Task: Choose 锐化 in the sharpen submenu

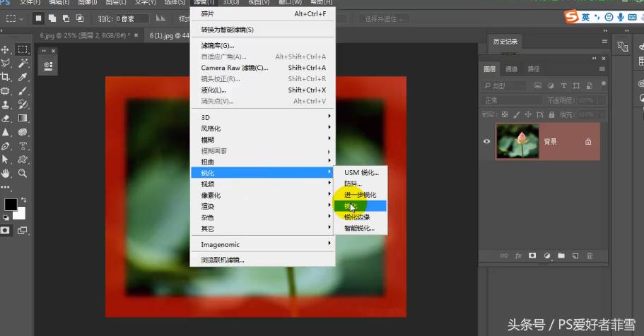Action: tap(361, 206)
